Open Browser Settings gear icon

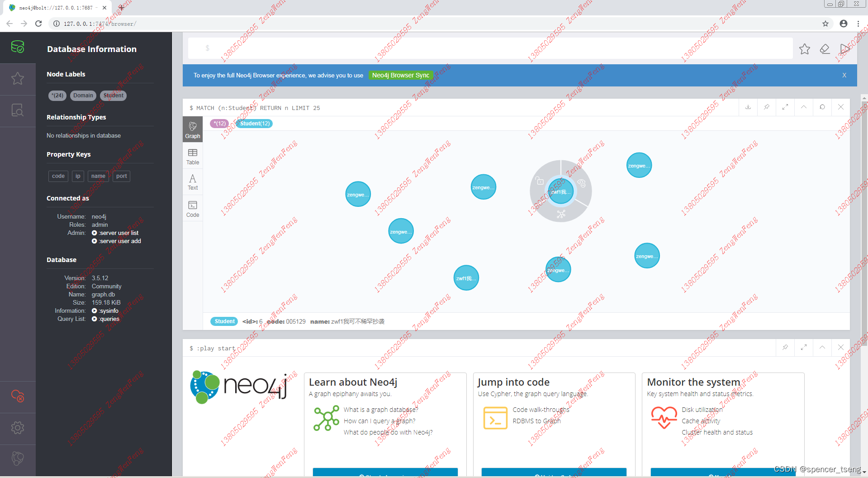point(17,428)
